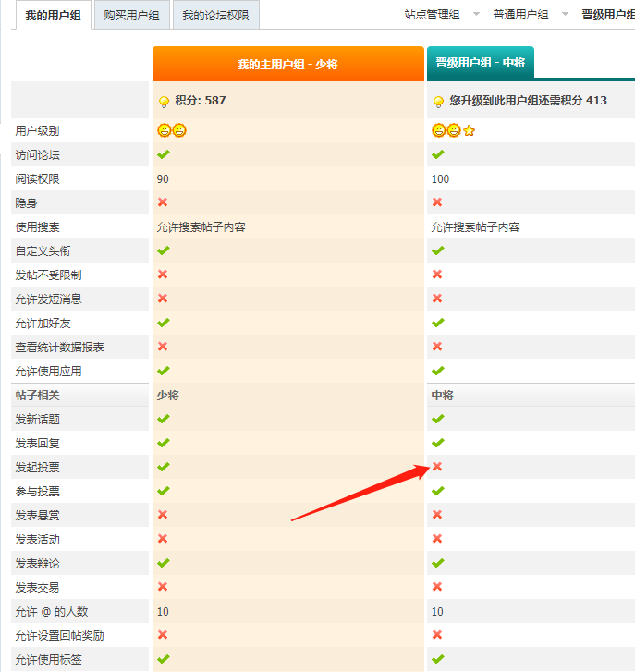Click the lightbulb icon beside 您升级到此用户组还需积分 413
635x672 pixels.
coord(438,101)
